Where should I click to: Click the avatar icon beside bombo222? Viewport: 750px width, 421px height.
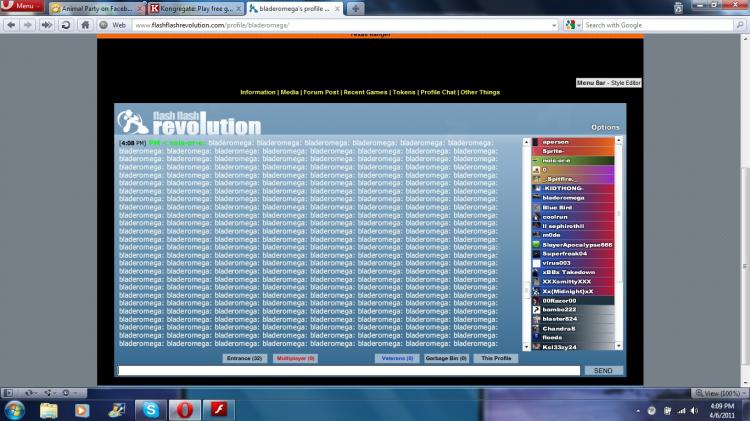click(537, 310)
